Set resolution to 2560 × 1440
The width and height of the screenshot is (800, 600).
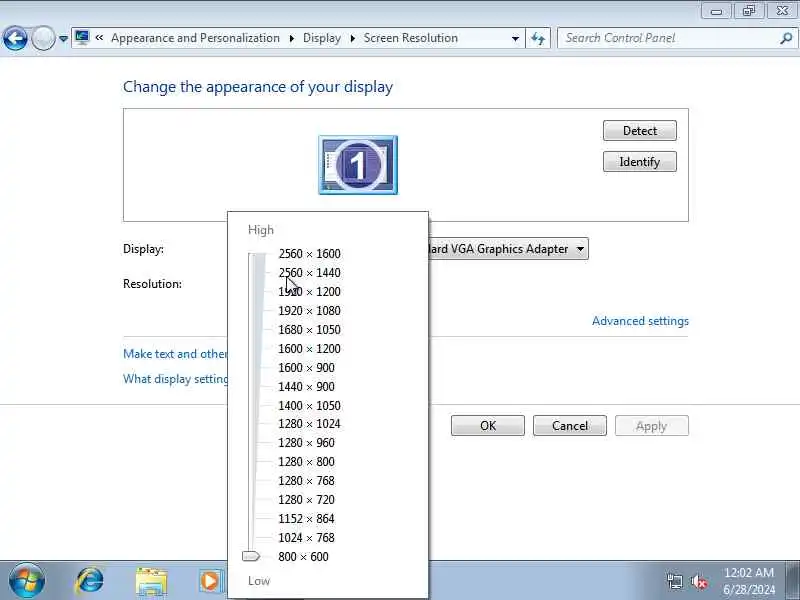(309, 272)
